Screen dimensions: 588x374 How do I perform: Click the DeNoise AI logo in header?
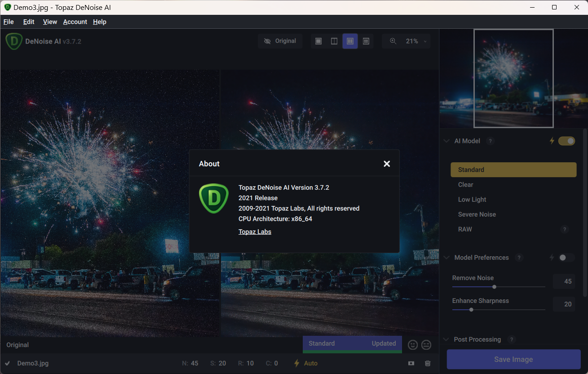[14, 41]
